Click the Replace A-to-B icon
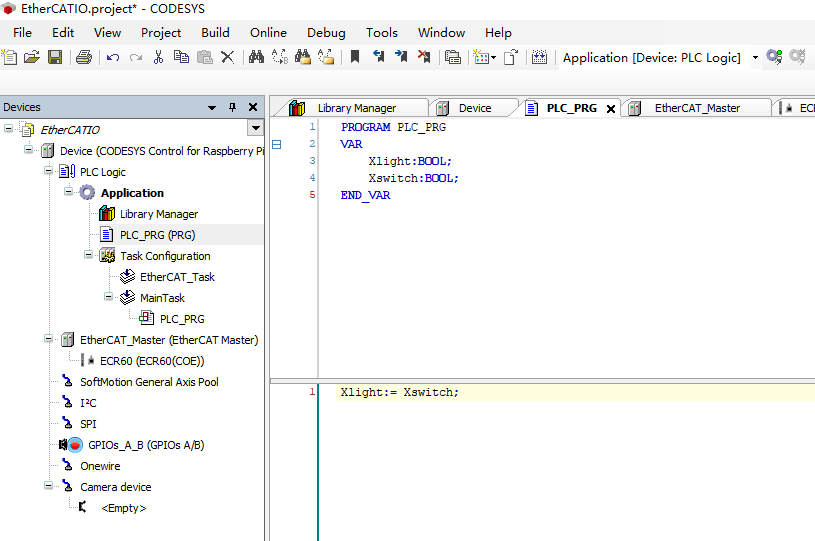The height and width of the screenshot is (541, 815). click(280, 57)
